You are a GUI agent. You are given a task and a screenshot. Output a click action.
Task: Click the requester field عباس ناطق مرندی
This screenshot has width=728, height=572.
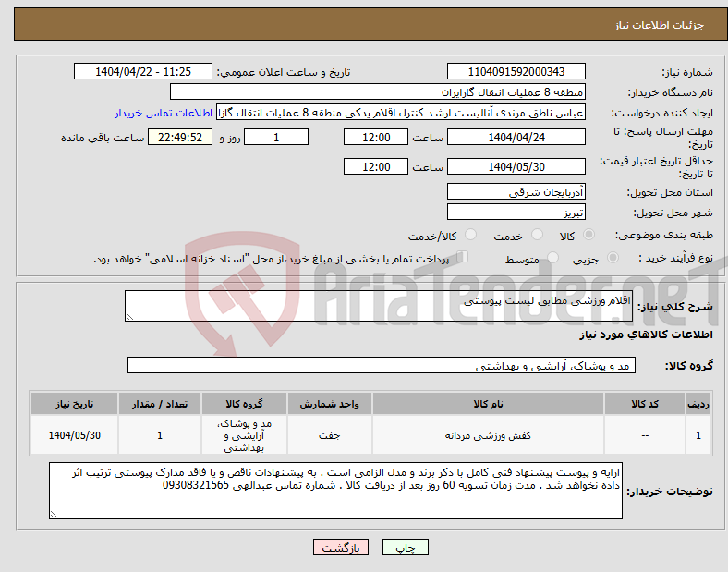tap(401, 113)
